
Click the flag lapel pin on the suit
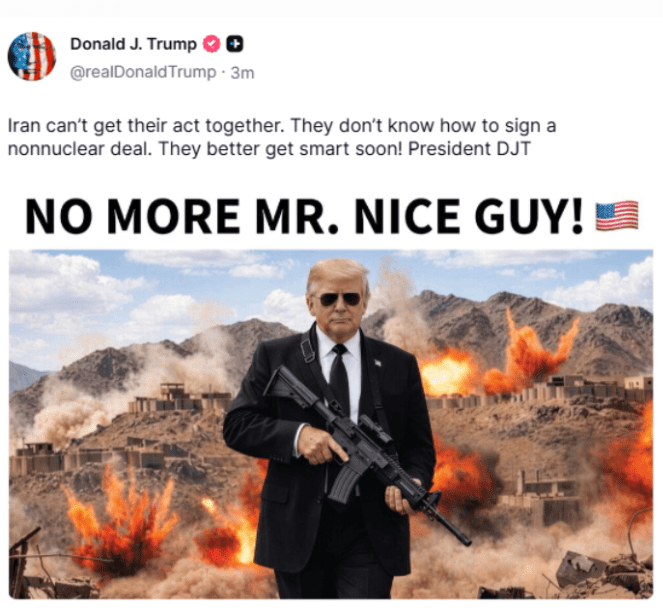377,362
